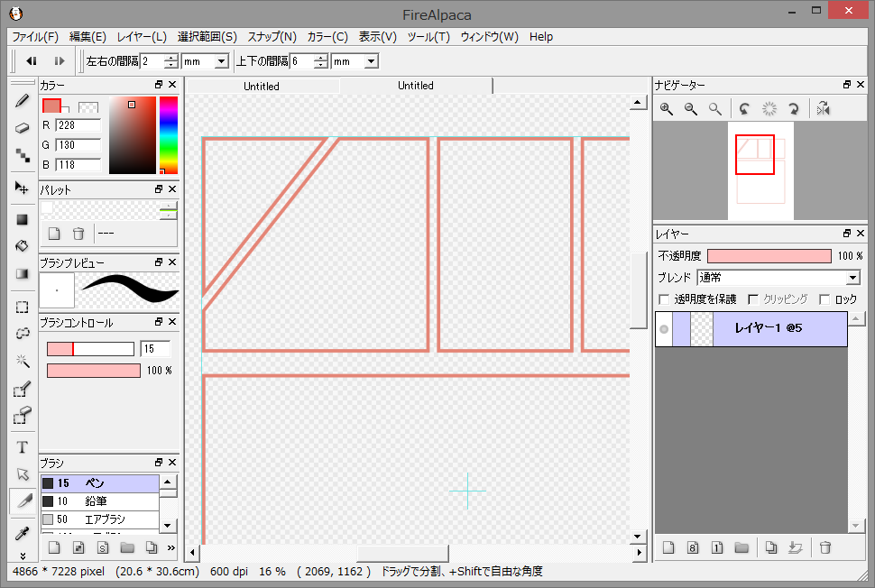
Task: Adjust the 左右の間隔 value spinner arrows
Action: click(x=172, y=61)
